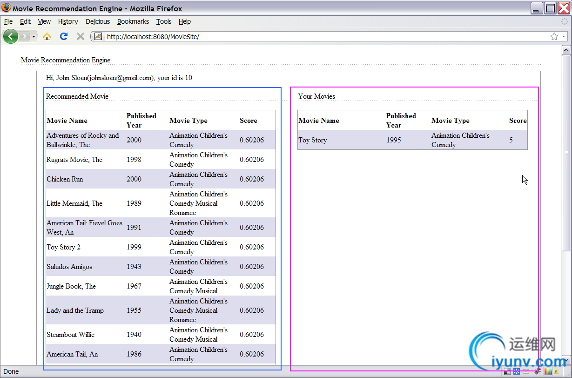Viewport: 572px width, 378px height.
Task: Click score 5 in Toy Story row
Action: [511, 140]
